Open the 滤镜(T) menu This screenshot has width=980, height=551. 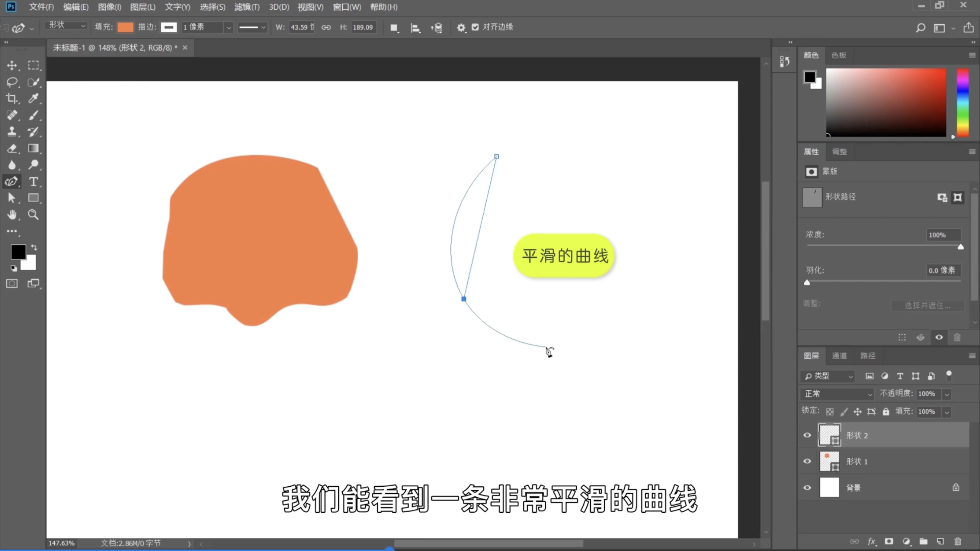(247, 7)
